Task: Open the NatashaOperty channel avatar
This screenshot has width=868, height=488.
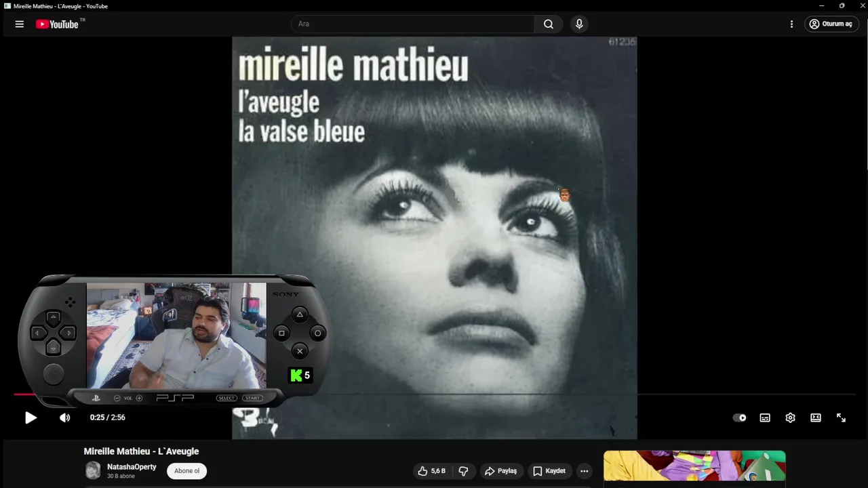Action: 93,470
